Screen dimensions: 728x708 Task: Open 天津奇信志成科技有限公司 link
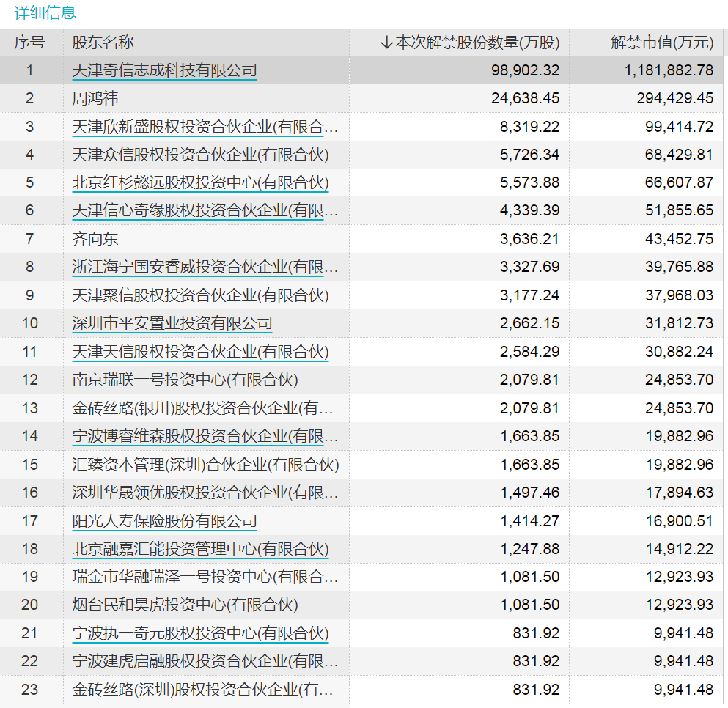click(164, 70)
